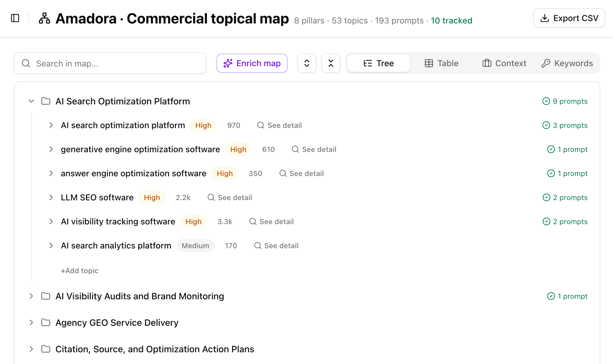Viewport: 613px width, 364px height.
Task: Switch to the Table view tab
Action: tap(442, 63)
